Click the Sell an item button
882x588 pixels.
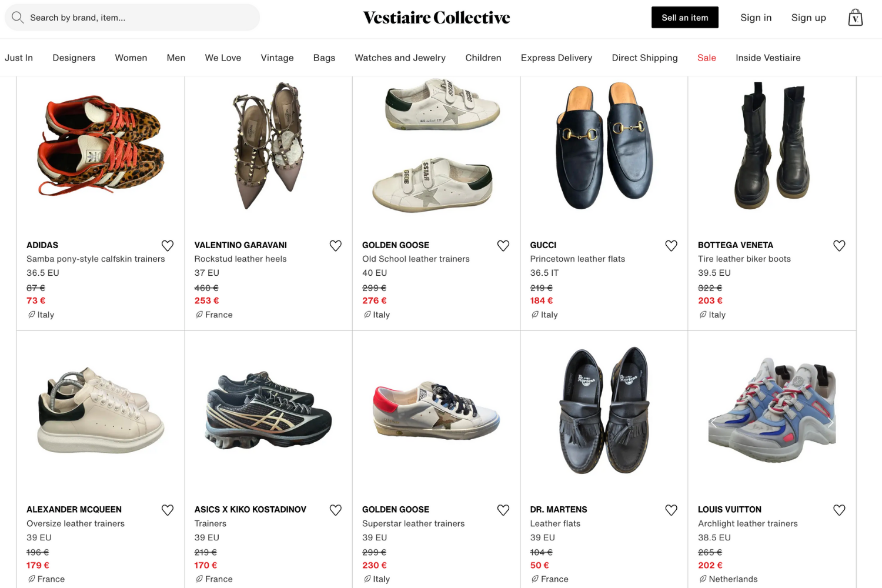[684, 17]
